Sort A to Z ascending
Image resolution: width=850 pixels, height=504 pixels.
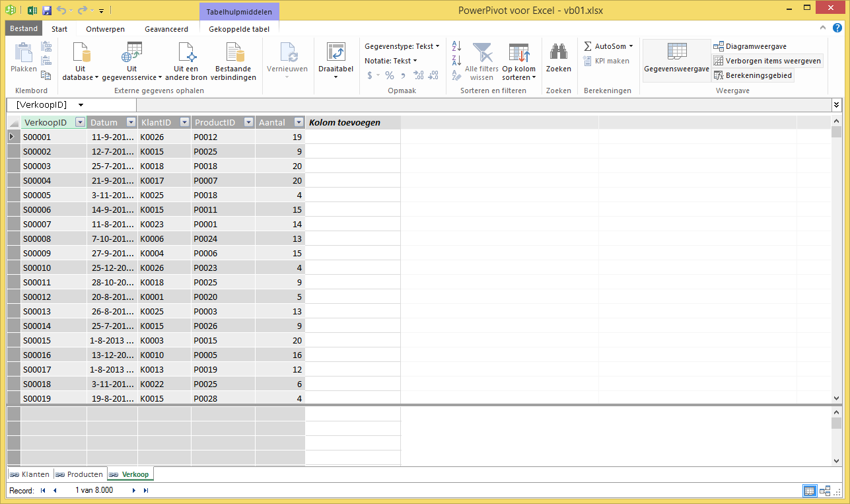(456, 46)
